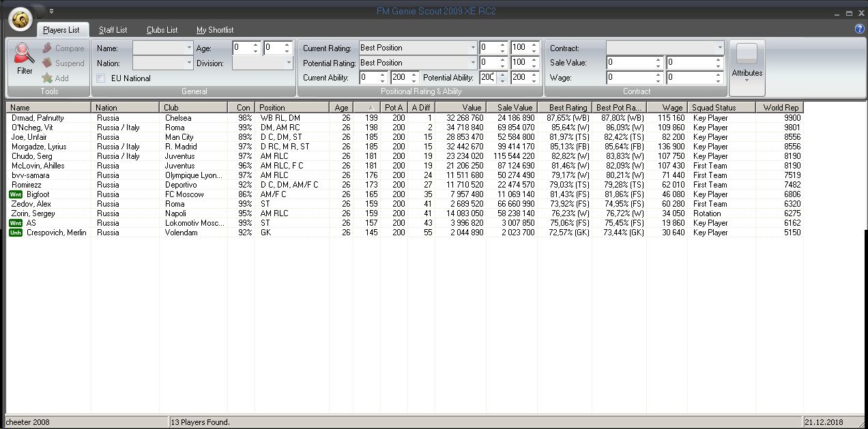The height and width of the screenshot is (429, 868).
Task: Click the Unh badge beside Crespovich, Merlin
Action: pos(16,233)
